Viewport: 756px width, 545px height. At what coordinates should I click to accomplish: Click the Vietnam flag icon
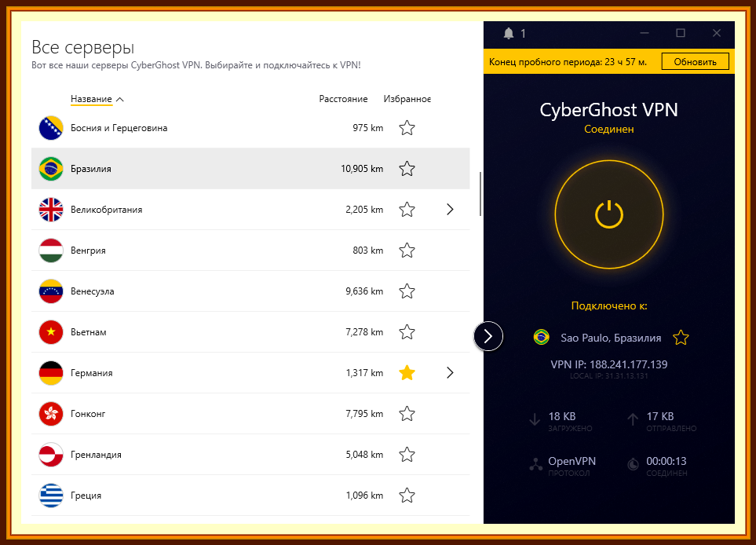51,332
